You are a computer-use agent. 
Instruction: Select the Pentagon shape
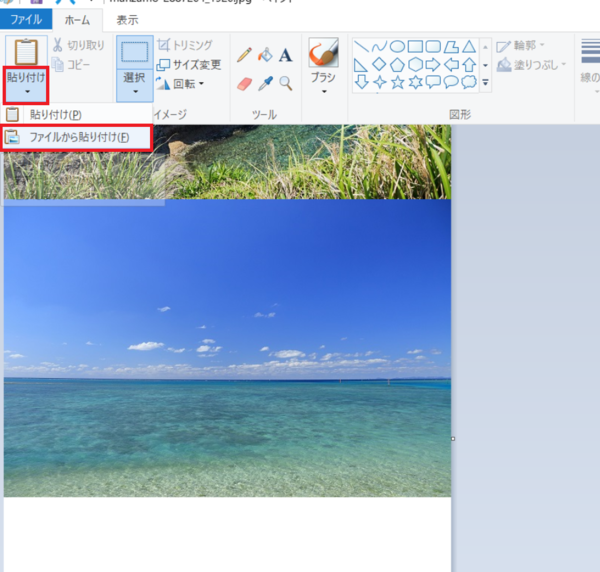click(397, 65)
